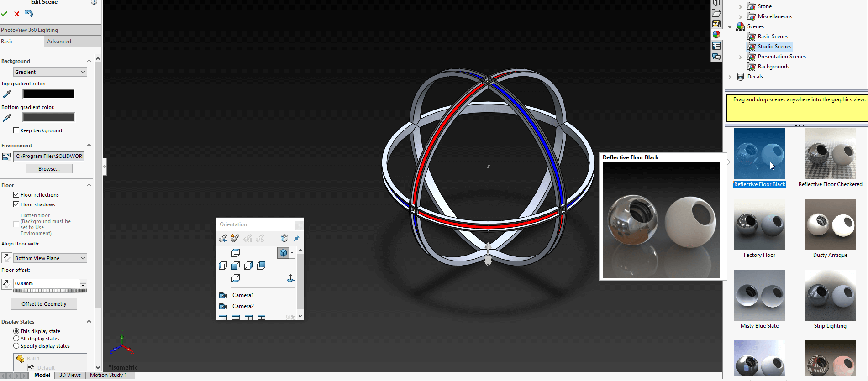The image size is (868, 381).
Task: Switch to the Model tab
Action: point(42,375)
